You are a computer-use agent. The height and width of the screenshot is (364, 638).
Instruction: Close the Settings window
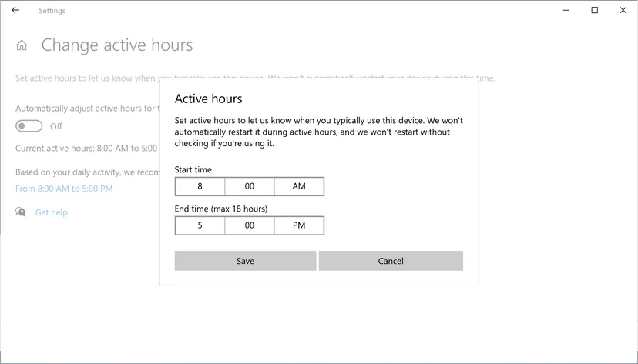[x=622, y=11]
